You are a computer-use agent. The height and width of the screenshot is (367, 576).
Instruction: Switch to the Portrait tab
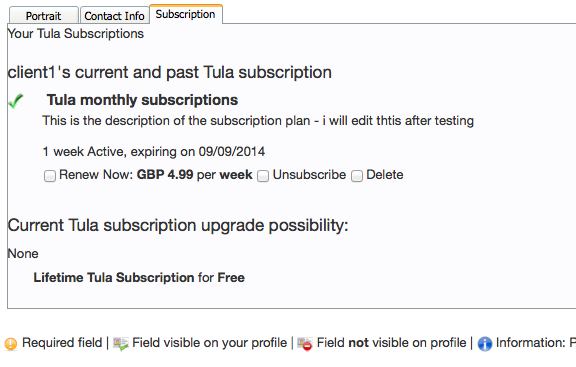tap(44, 15)
